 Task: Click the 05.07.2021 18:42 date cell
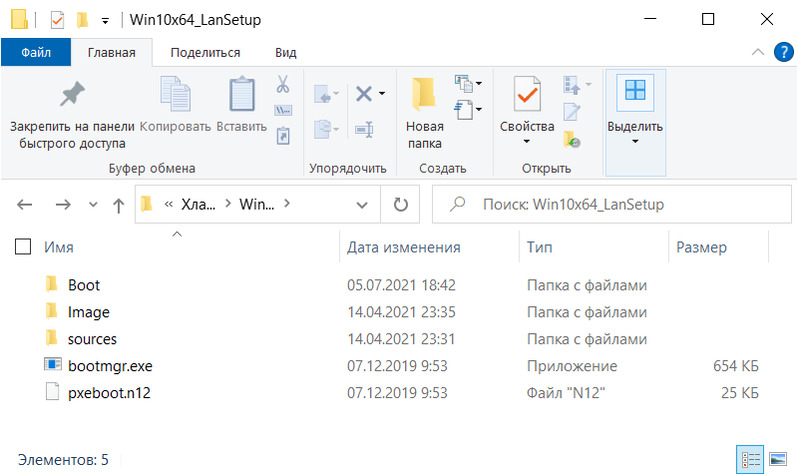[401, 285]
